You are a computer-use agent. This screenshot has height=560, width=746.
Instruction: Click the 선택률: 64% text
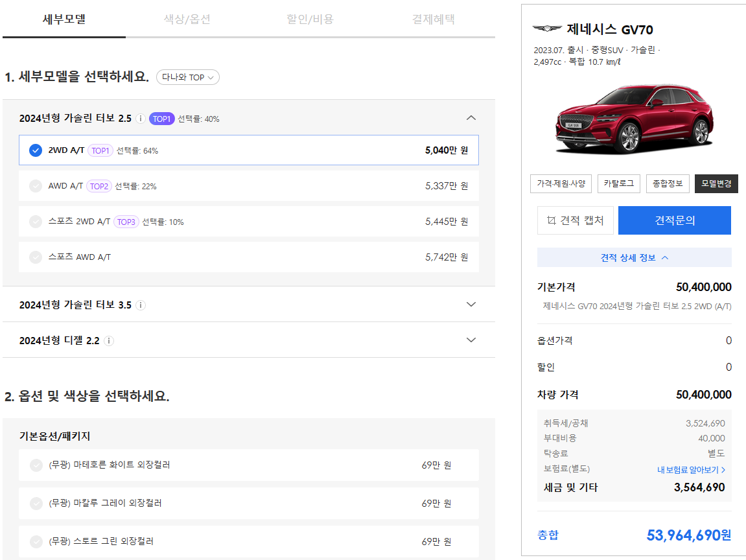point(137,151)
